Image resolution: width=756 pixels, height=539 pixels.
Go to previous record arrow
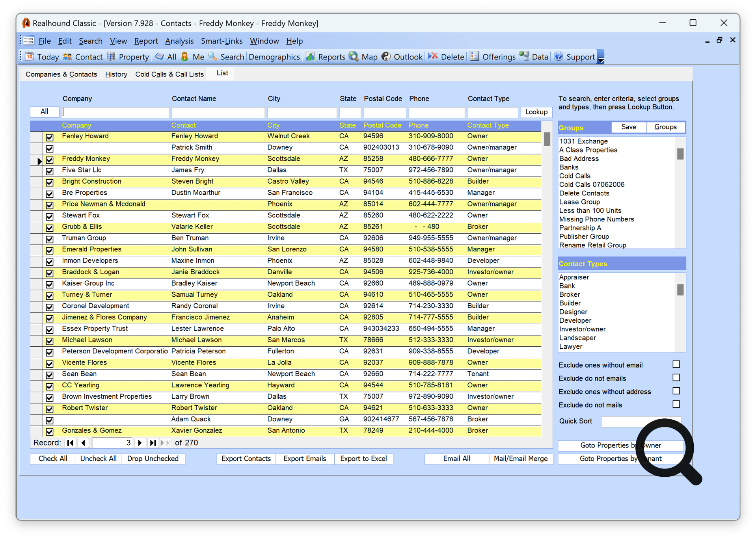[83, 443]
